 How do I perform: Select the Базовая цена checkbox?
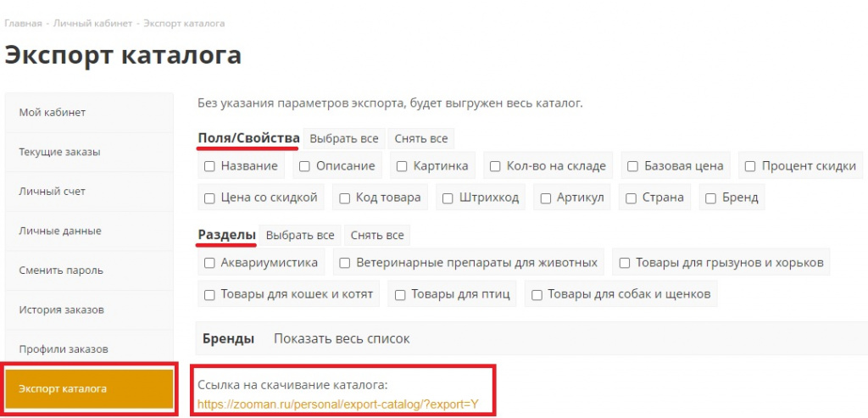click(632, 166)
